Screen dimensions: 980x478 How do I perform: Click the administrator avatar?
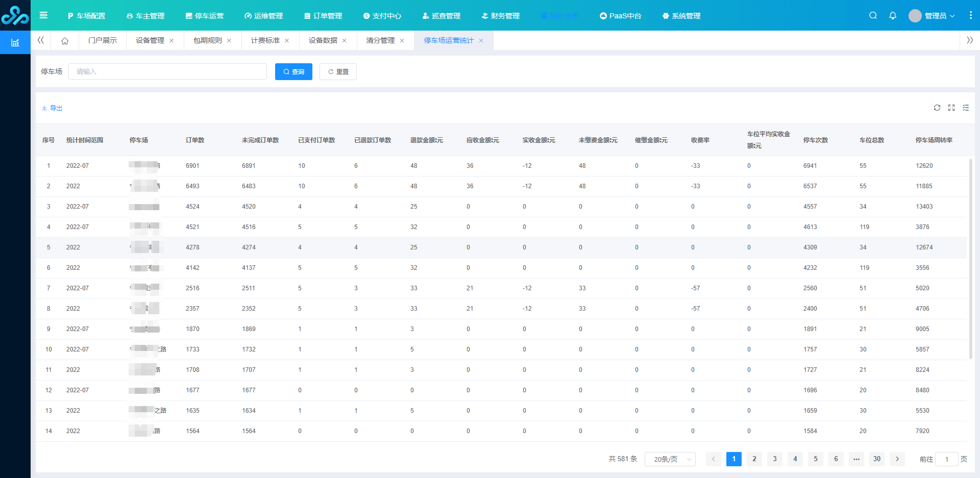[915, 16]
